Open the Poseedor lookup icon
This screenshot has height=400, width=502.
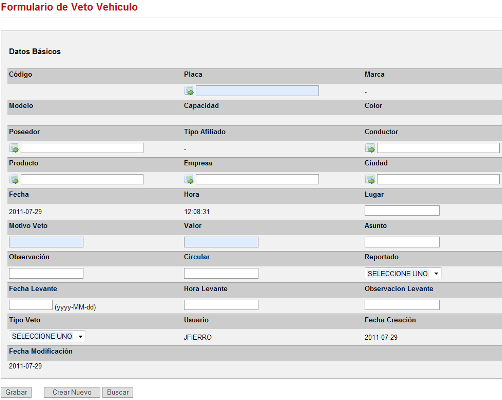[14, 148]
